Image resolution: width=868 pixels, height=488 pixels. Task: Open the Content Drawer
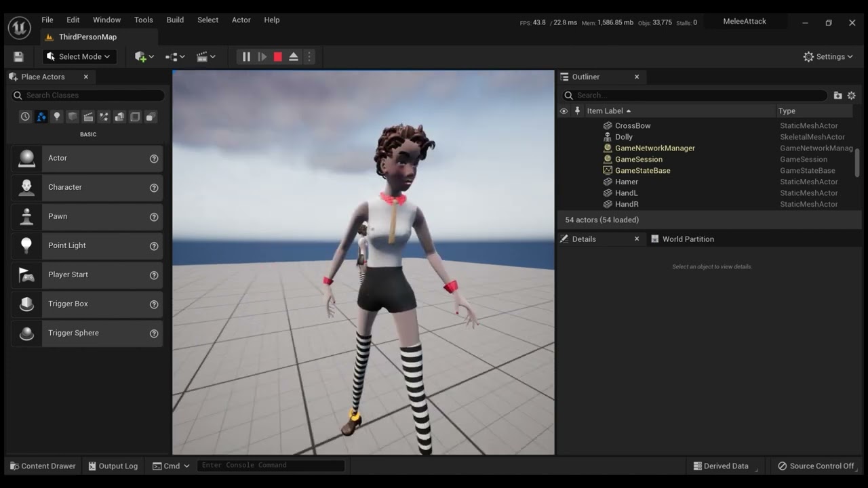(x=42, y=466)
